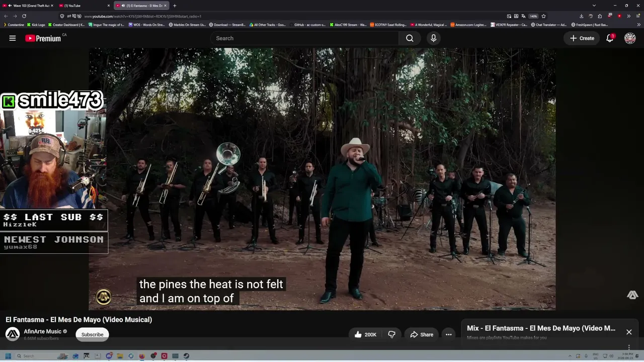
Task: Switch to the (1) YouTube tab
Action: [x=84, y=6]
